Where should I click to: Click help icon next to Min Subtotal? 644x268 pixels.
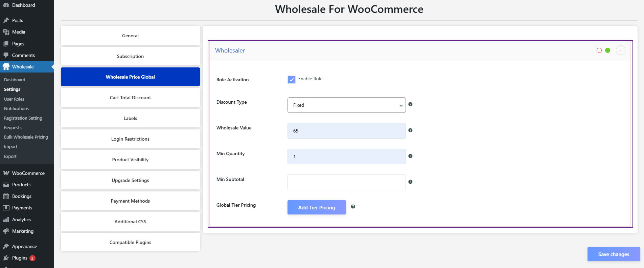click(410, 182)
